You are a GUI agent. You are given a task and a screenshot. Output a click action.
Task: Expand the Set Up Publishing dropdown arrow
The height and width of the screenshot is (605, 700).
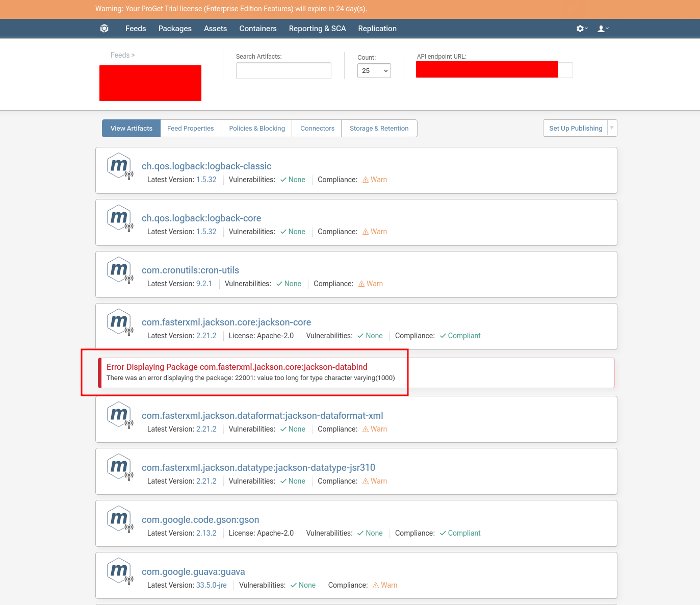[612, 128]
